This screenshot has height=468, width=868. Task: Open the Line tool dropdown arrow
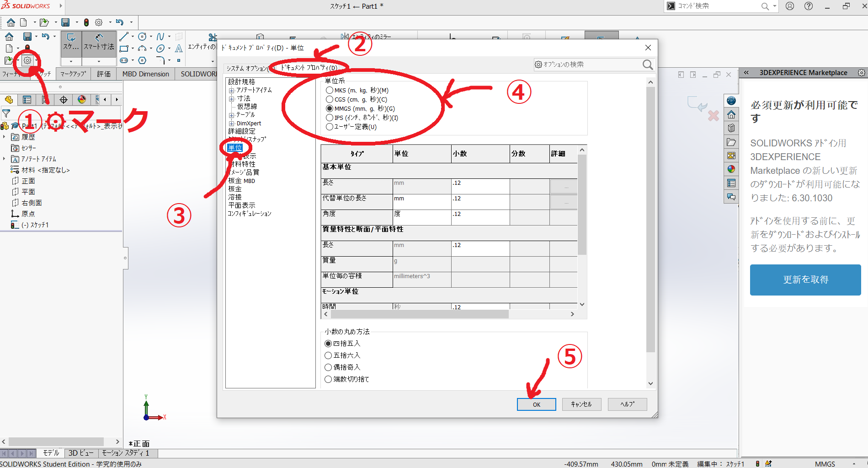[133, 37]
